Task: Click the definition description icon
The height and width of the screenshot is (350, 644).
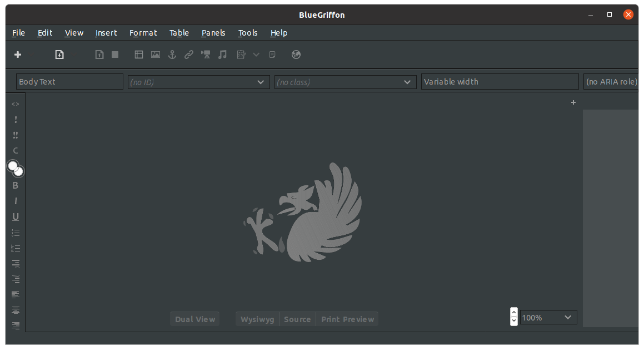Action: [x=16, y=279]
